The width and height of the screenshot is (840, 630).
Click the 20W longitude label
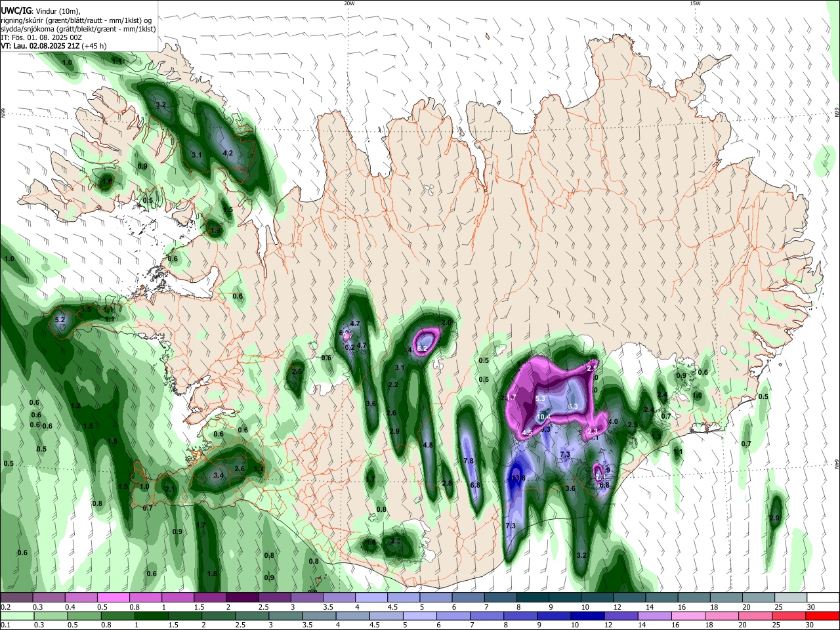click(349, 3)
